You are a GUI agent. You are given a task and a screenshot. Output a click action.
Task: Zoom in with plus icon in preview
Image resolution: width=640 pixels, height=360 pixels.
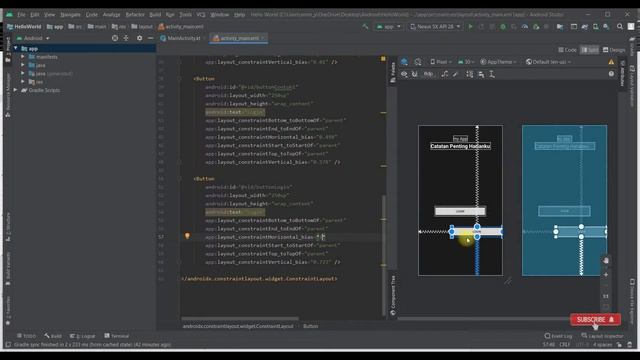click(606, 275)
